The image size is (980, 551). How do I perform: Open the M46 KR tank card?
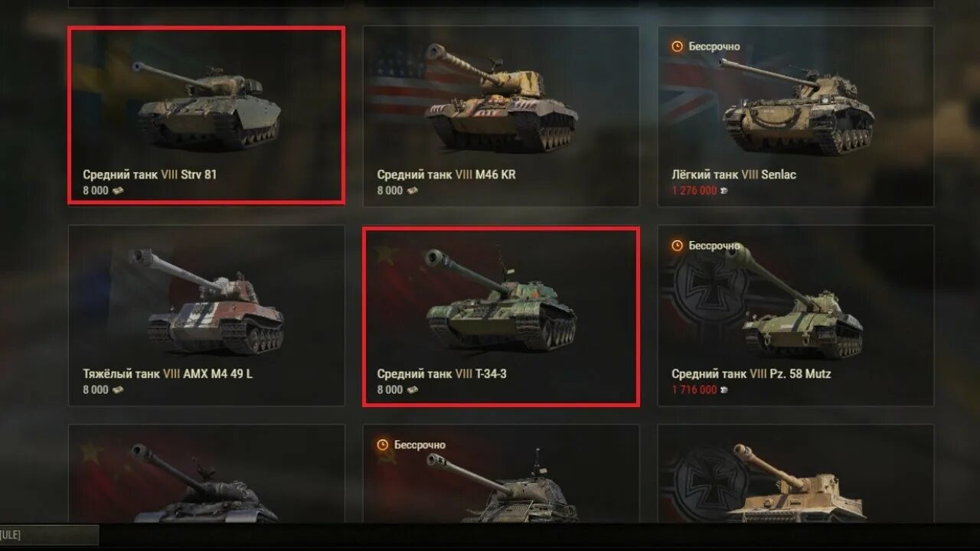pos(501,116)
